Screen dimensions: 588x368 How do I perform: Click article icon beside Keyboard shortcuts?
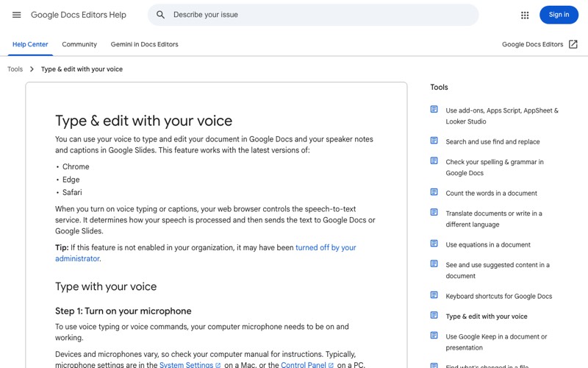[434, 295]
